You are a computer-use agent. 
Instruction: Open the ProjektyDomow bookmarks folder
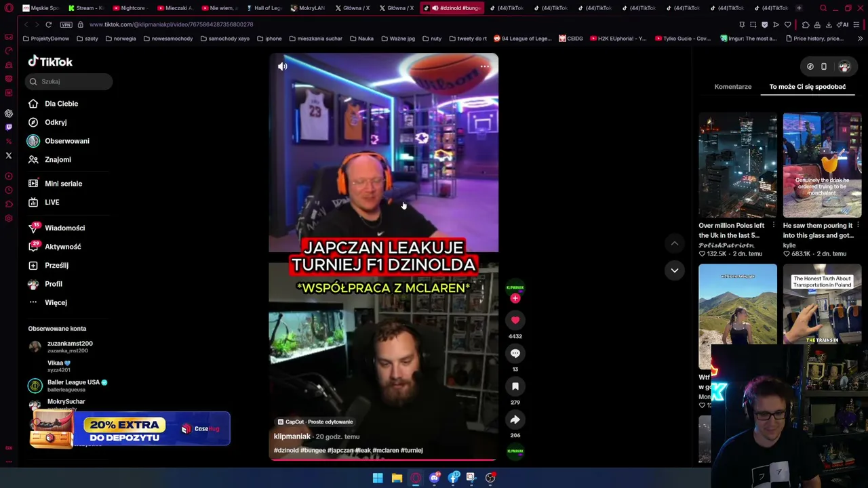point(46,39)
